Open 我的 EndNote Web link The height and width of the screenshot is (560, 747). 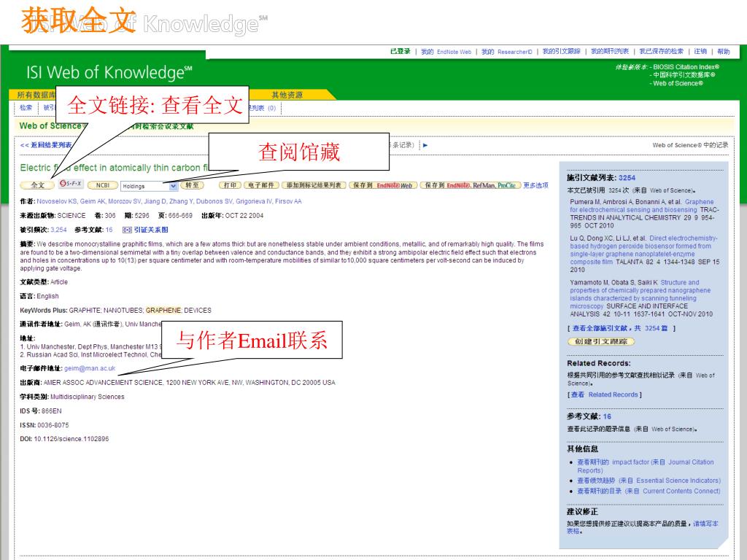tap(446, 52)
